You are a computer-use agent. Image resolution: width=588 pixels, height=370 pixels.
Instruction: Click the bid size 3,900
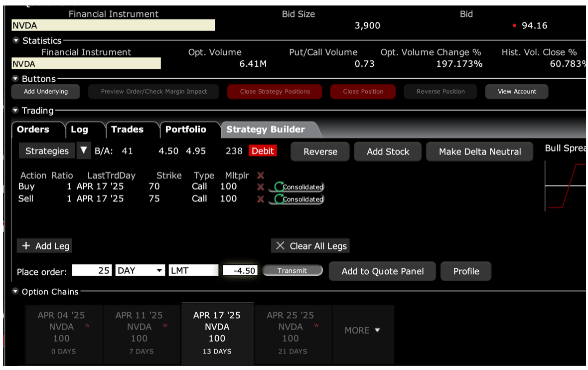[x=368, y=25]
